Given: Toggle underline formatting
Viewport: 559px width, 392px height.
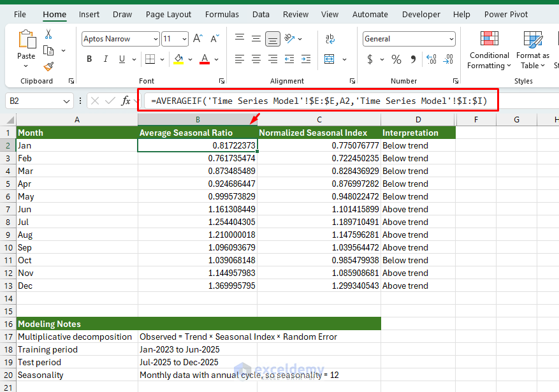Looking at the screenshot, I should (122, 59).
